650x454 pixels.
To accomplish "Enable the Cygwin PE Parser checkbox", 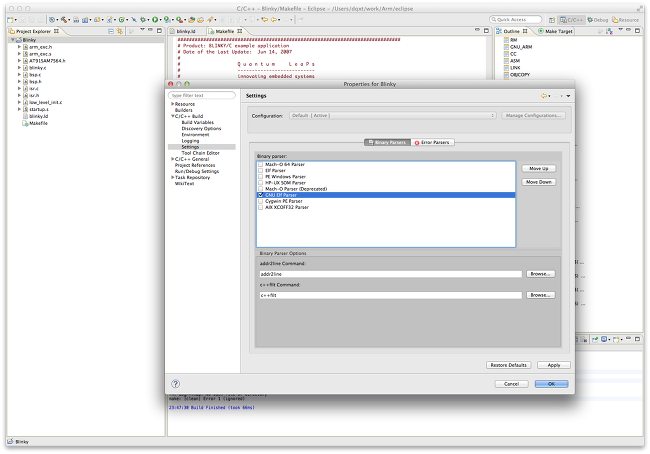I will (x=261, y=201).
